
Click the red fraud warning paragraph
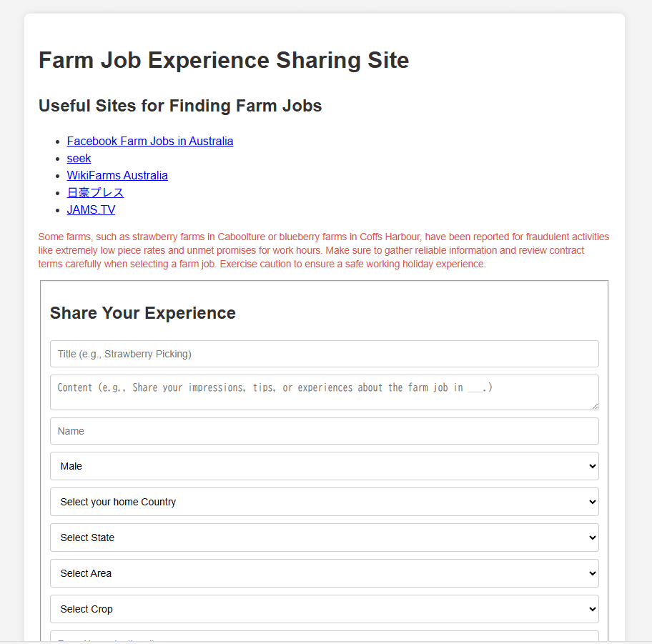pyautogui.click(x=324, y=250)
